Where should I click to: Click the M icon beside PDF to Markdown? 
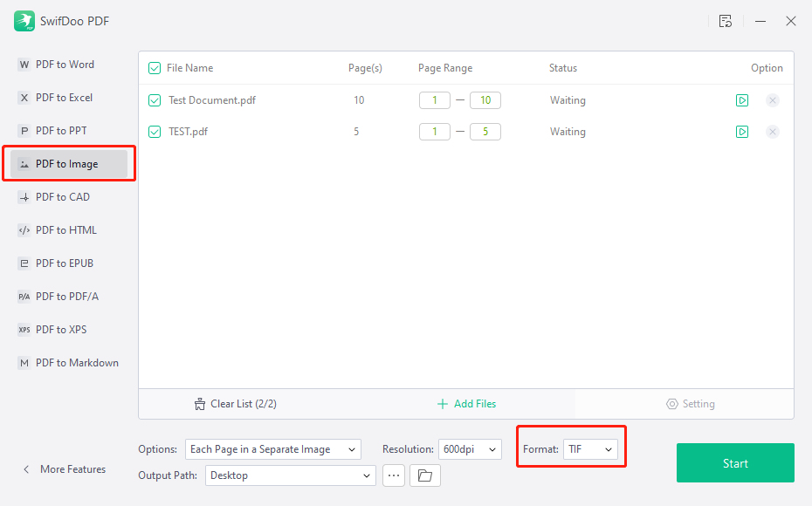coord(24,363)
